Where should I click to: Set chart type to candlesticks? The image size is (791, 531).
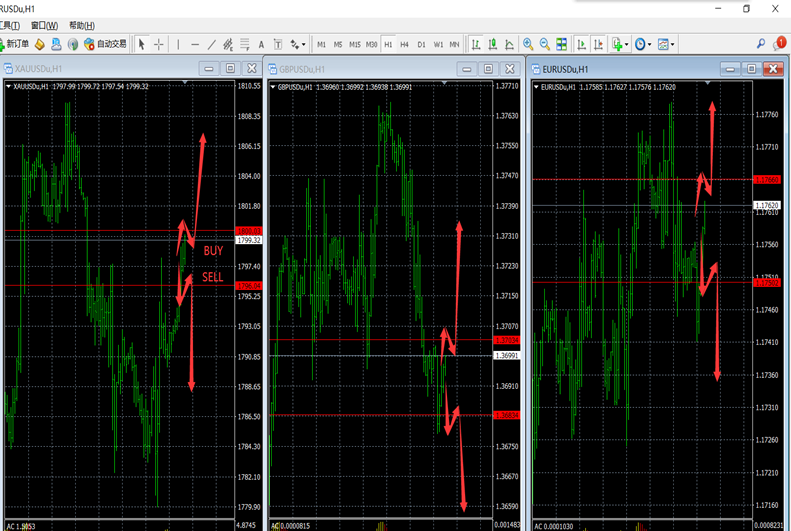493,44
